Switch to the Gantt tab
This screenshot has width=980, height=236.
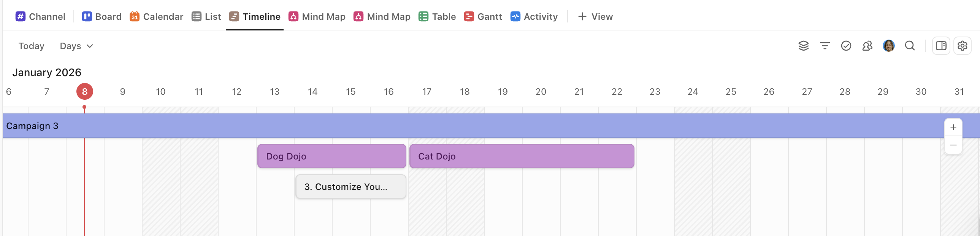tap(483, 16)
